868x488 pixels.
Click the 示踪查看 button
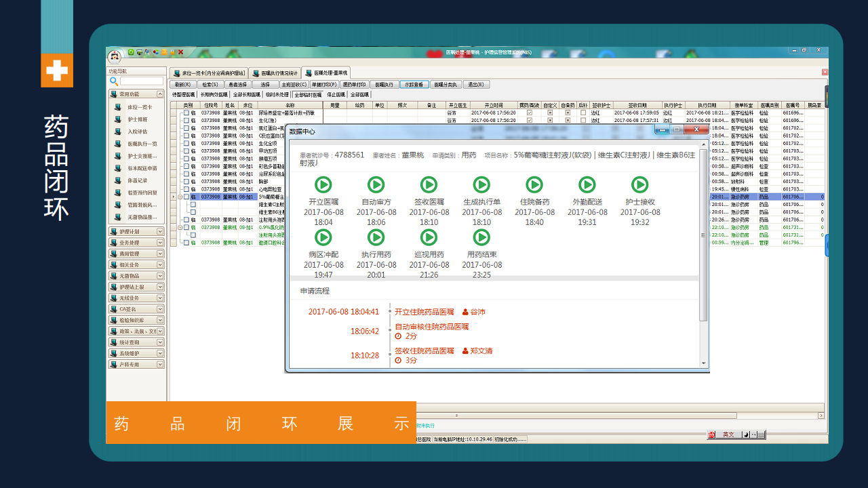[414, 85]
